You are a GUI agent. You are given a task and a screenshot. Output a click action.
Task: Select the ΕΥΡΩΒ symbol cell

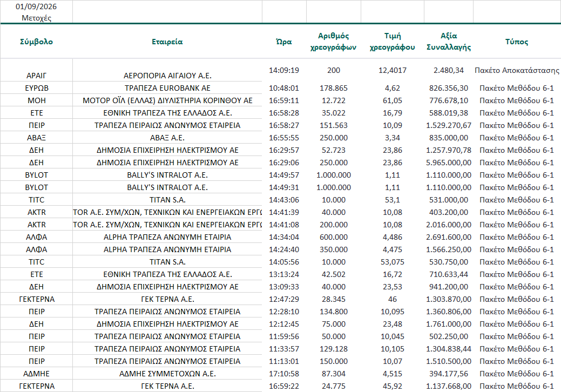[37, 88]
